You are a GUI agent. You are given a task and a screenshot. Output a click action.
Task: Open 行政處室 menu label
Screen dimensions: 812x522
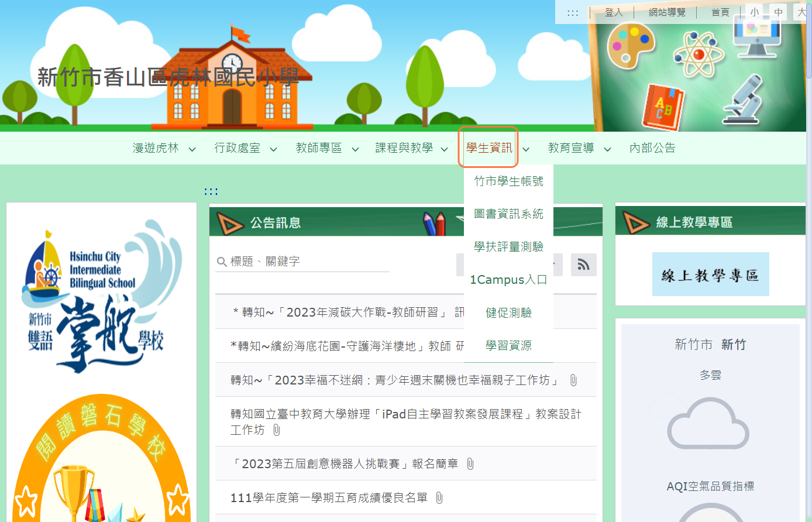pyautogui.click(x=237, y=148)
